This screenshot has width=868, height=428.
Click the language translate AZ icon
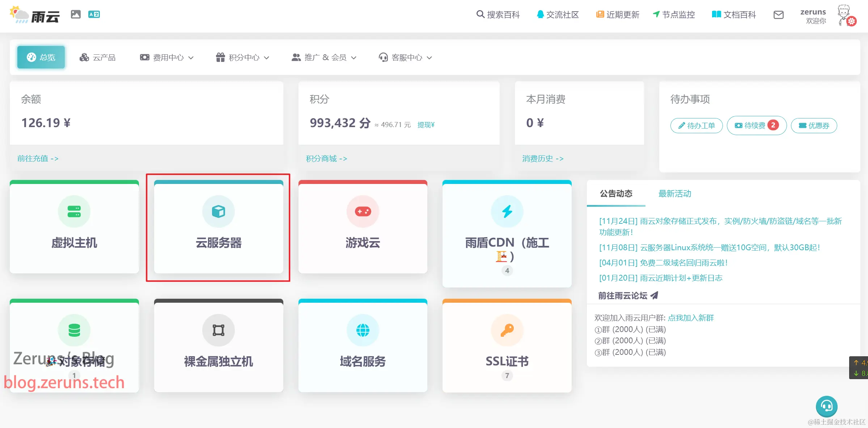pyautogui.click(x=94, y=14)
